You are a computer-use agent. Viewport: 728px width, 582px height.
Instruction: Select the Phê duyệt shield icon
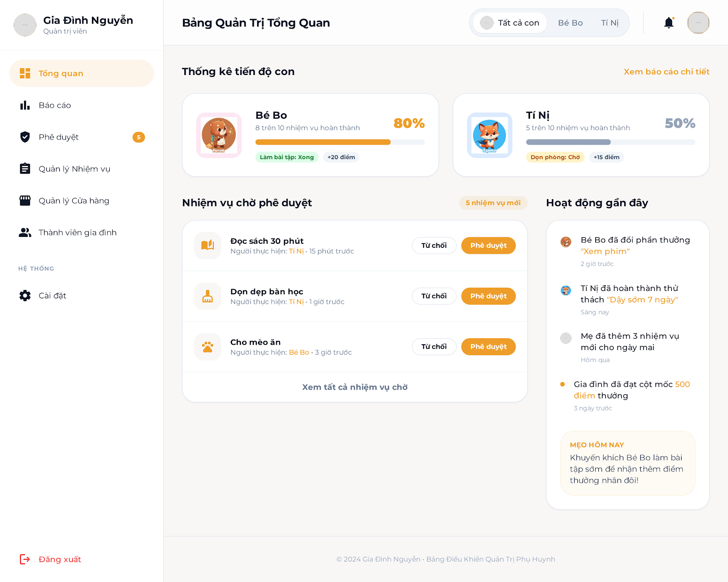pos(25,137)
